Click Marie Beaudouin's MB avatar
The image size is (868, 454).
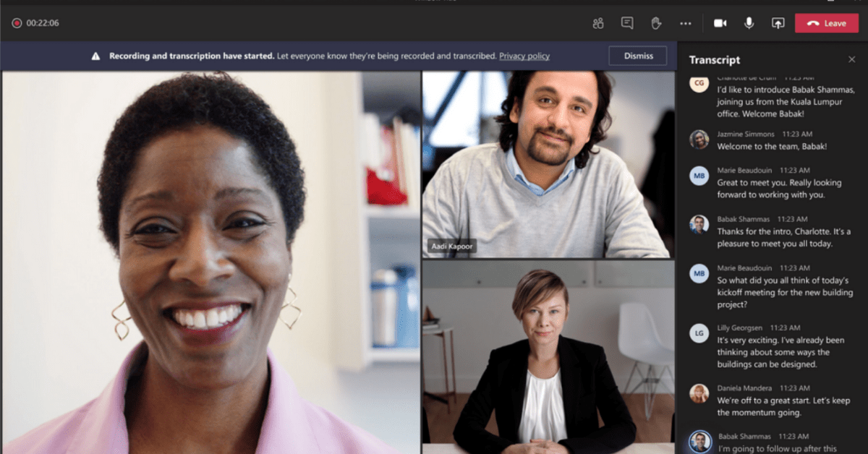pyautogui.click(x=699, y=176)
